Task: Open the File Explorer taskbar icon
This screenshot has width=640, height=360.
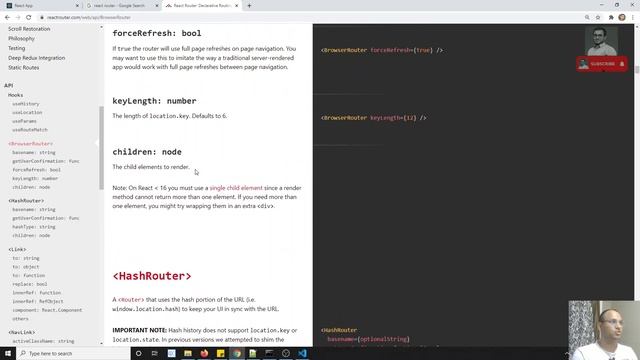Action: [x=188, y=353]
